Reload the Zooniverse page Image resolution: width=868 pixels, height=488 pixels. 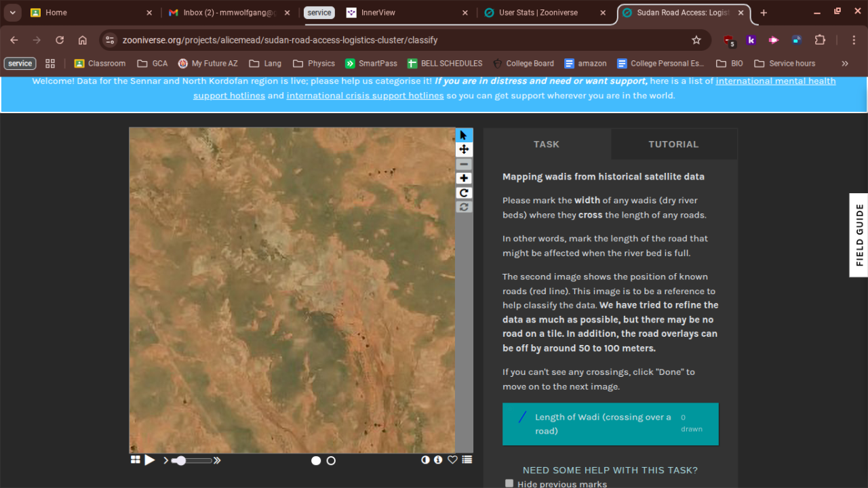[x=60, y=40]
